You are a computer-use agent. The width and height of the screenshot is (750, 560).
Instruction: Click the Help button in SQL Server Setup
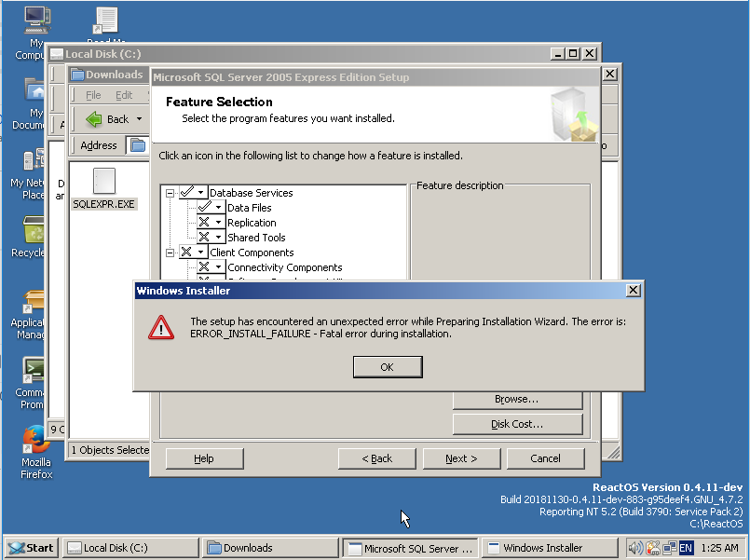click(x=204, y=458)
